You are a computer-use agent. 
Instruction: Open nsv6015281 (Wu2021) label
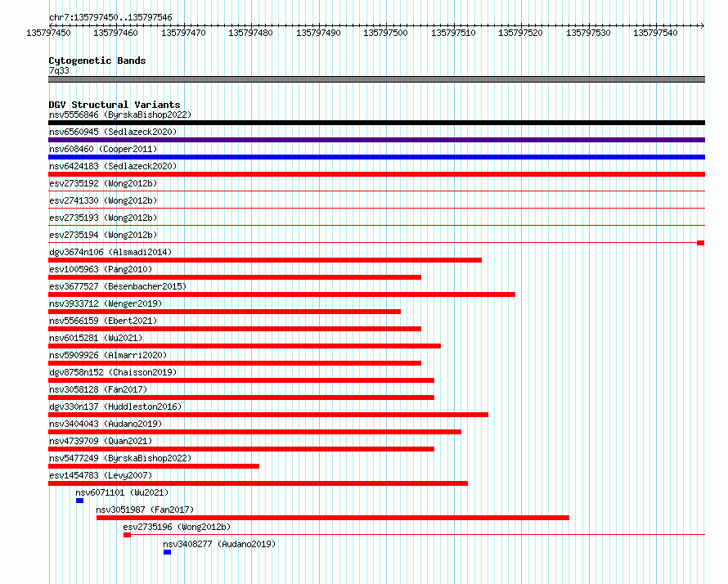pos(96,338)
